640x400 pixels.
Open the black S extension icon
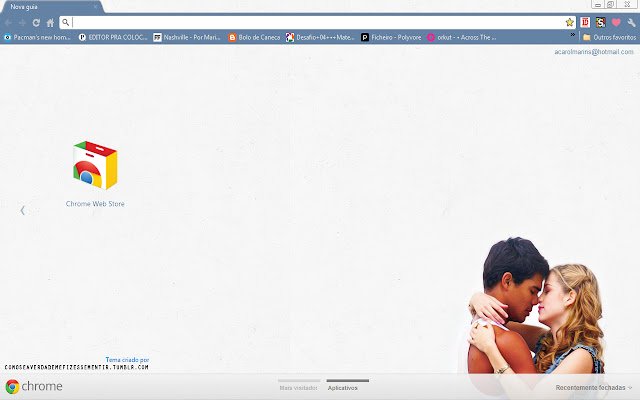coord(600,22)
